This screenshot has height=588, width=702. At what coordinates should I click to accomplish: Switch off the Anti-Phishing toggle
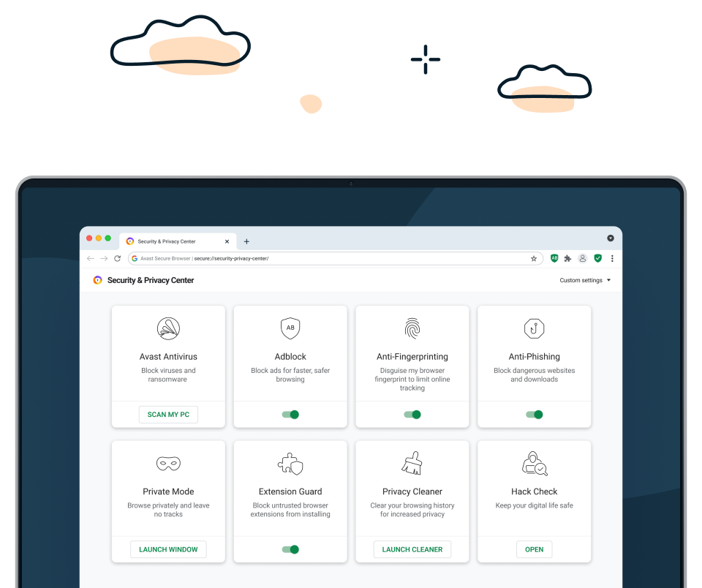(x=535, y=415)
